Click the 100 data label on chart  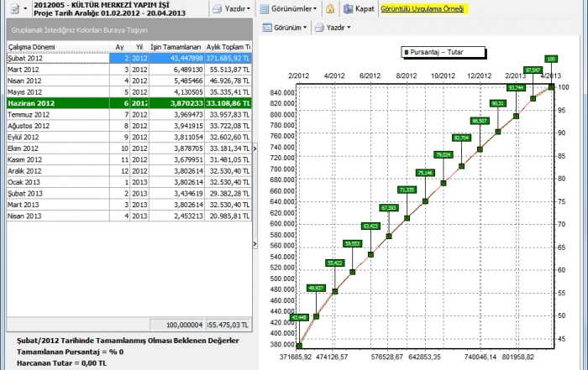(551, 59)
